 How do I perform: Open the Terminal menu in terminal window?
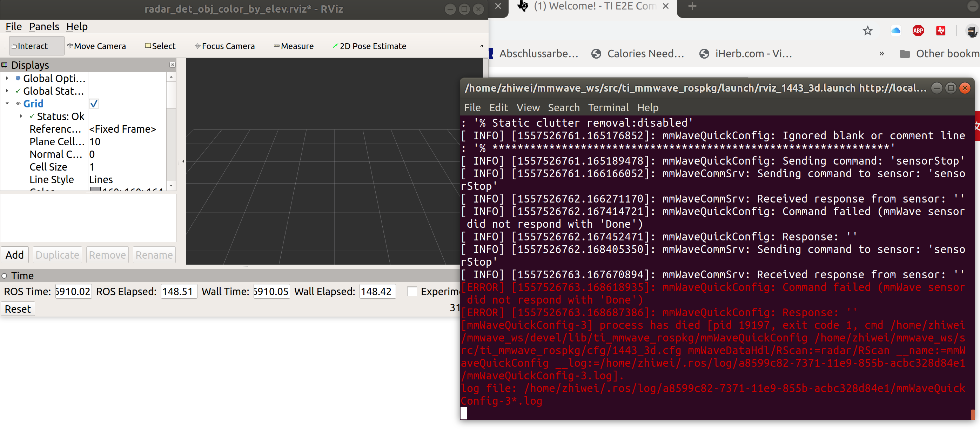click(608, 108)
